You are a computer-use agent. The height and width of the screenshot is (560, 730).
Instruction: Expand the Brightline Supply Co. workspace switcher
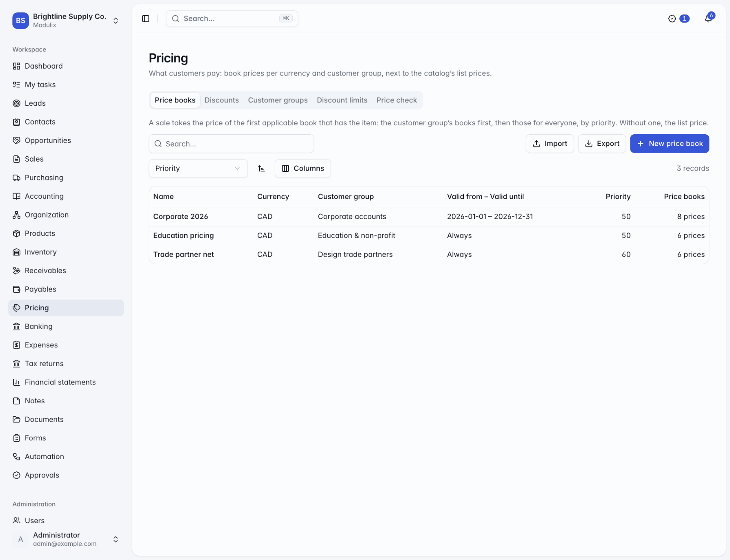(x=66, y=20)
